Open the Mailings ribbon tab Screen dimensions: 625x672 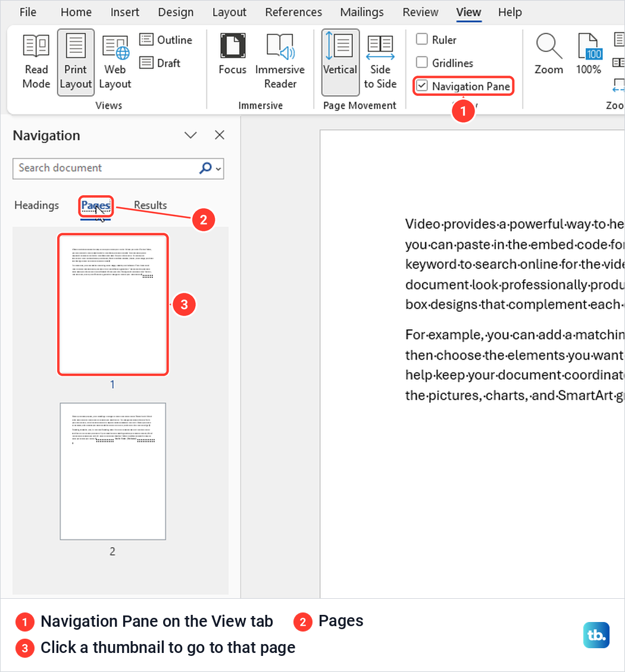pyautogui.click(x=362, y=12)
